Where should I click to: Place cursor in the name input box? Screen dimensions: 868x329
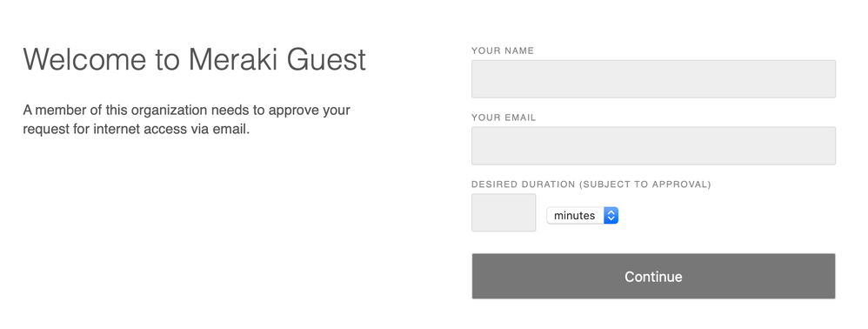click(653, 79)
